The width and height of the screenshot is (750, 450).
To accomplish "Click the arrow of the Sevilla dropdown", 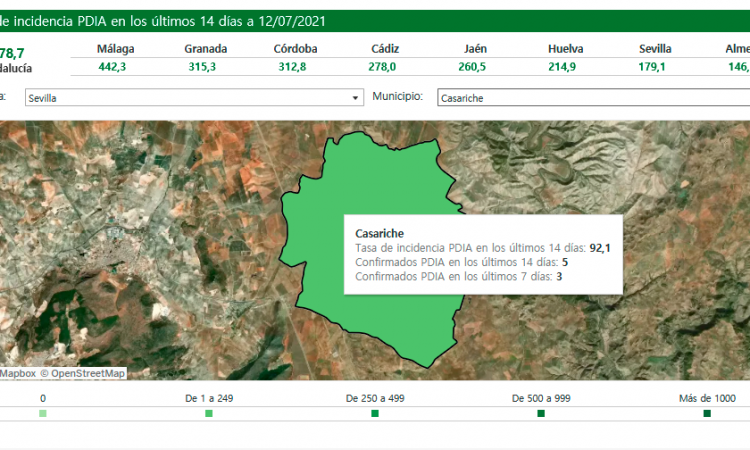I will click(x=356, y=98).
